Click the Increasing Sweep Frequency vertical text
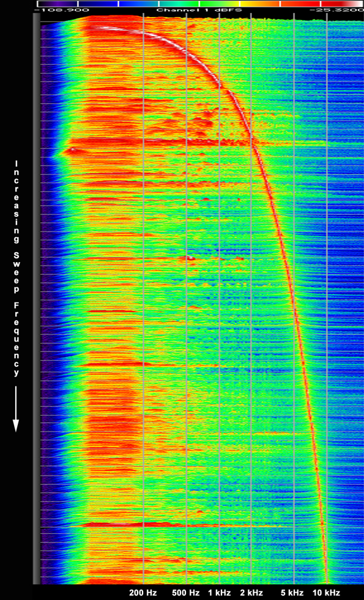 point(16,268)
